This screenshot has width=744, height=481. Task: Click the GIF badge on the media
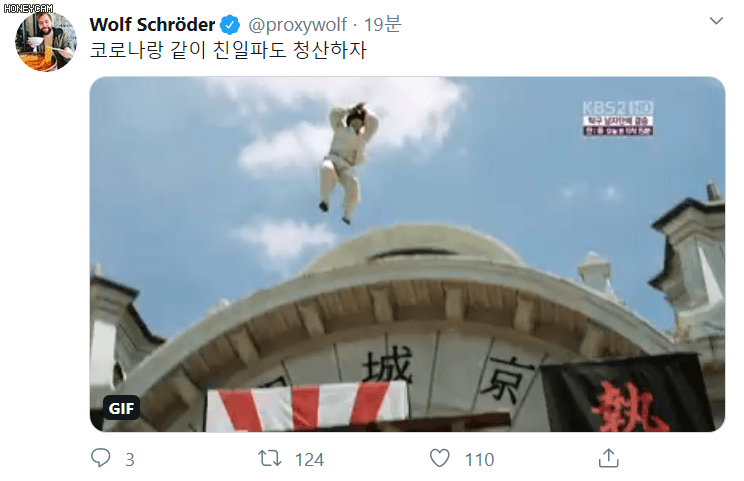tap(121, 408)
